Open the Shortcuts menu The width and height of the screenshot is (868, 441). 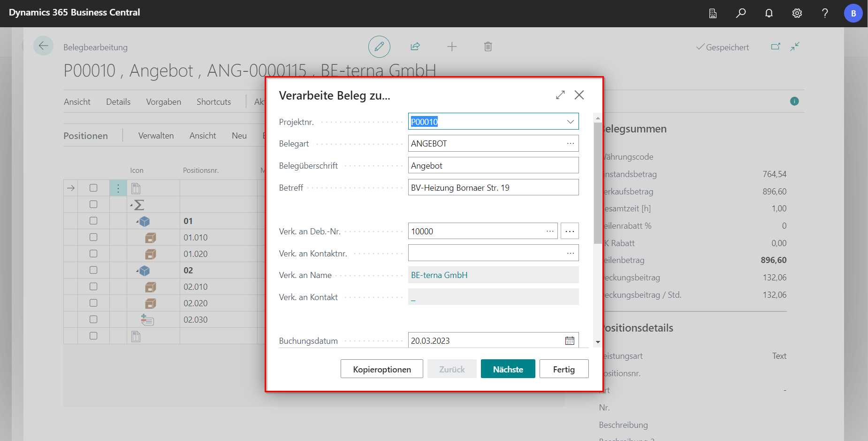tap(213, 102)
